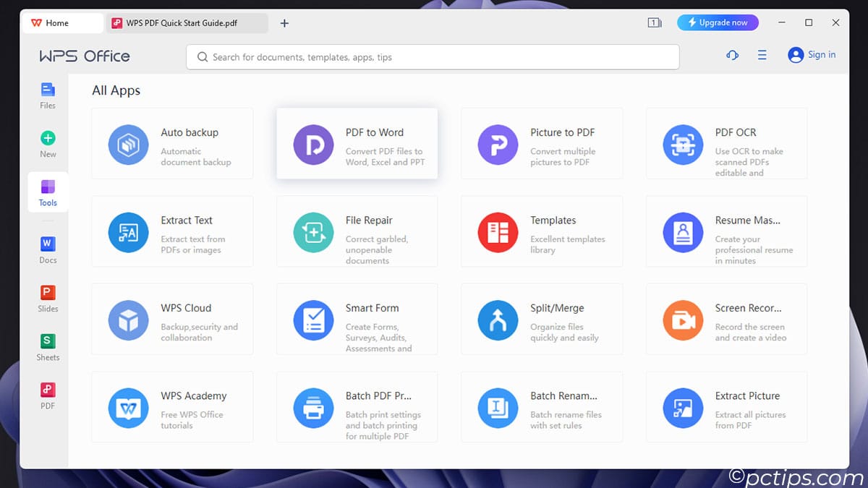This screenshot has width=868, height=488.
Task: Launch the File Repair tool
Action: (x=357, y=231)
